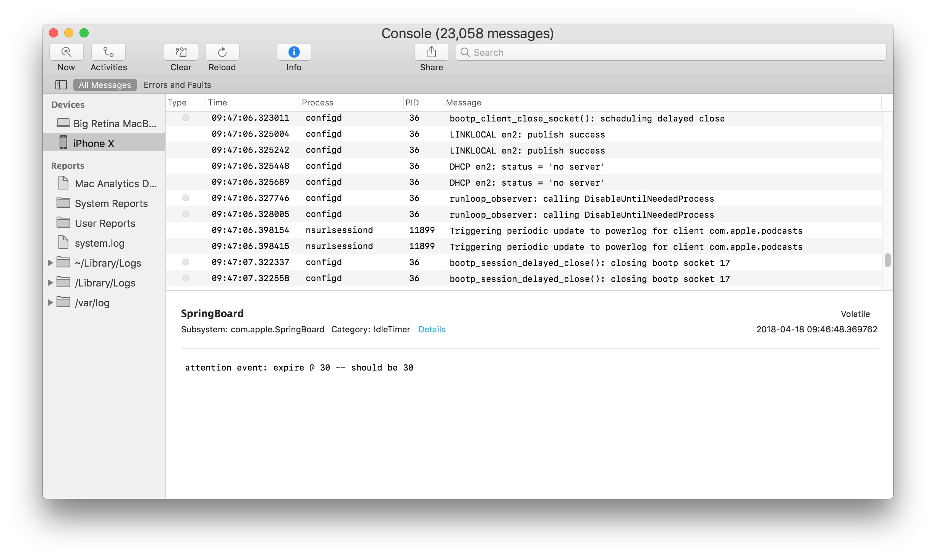Click the type dot for 09:47:07.322558

point(186,278)
